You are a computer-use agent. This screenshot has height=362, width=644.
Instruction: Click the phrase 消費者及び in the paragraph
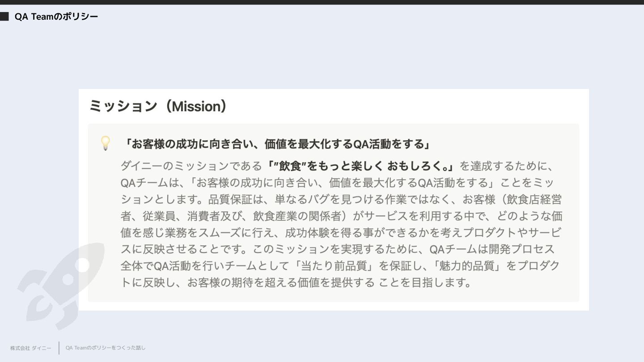214,216
